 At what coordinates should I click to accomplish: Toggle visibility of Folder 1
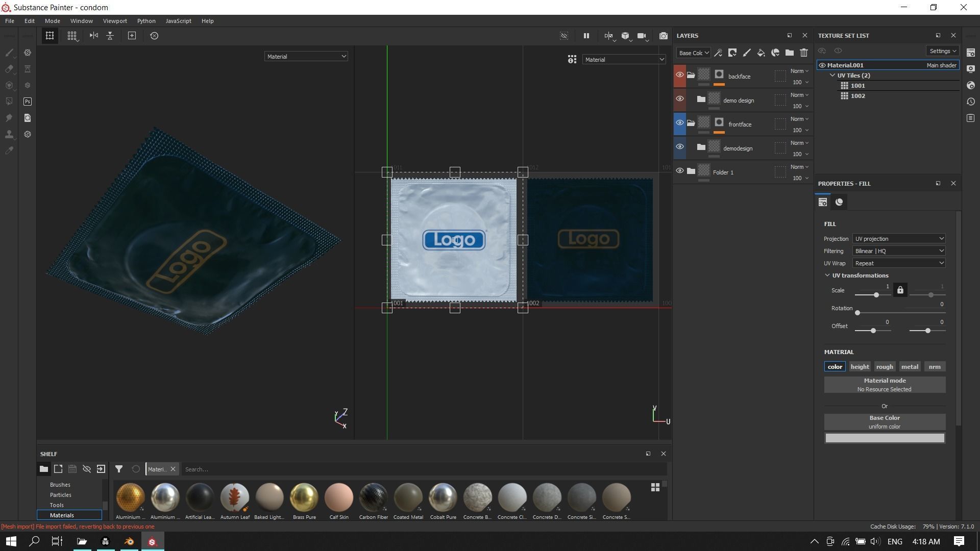tap(679, 171)
